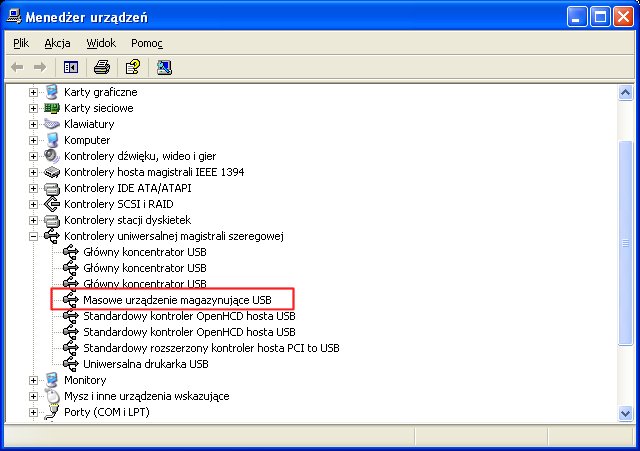Click the floppy disk controllers icon
The height and width of the screenshot is (451, 640).
52,220
